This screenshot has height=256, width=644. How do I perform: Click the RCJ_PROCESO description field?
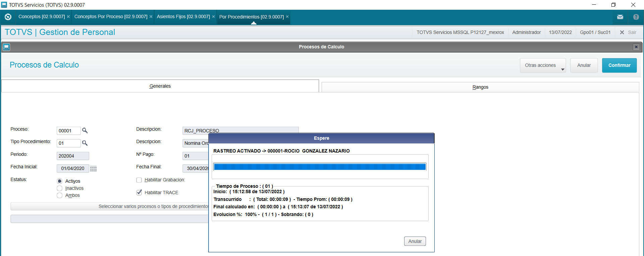tap(240, 130)
